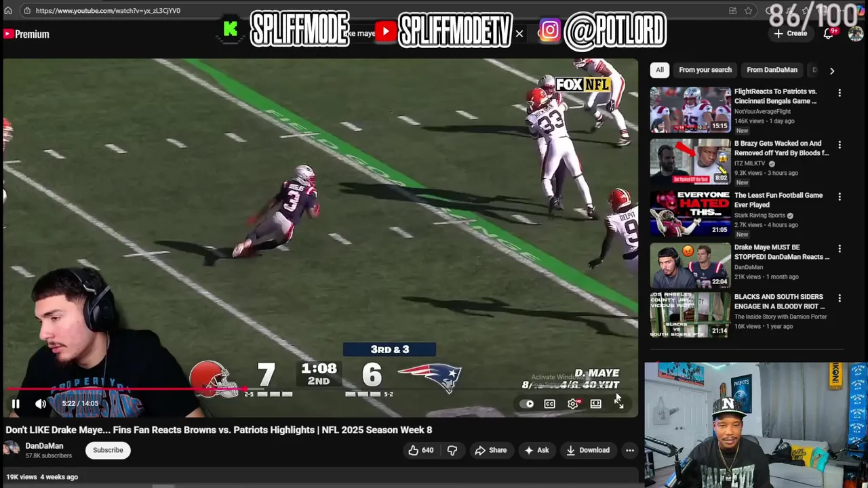Open options menu for B Brazy video
Screen dimensions: 868x488
click(840, 145)
